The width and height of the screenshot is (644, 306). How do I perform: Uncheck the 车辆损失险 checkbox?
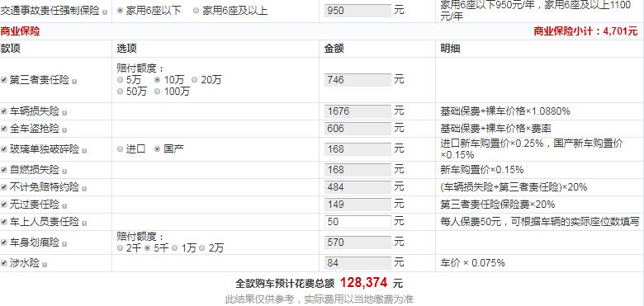(3, 111)
